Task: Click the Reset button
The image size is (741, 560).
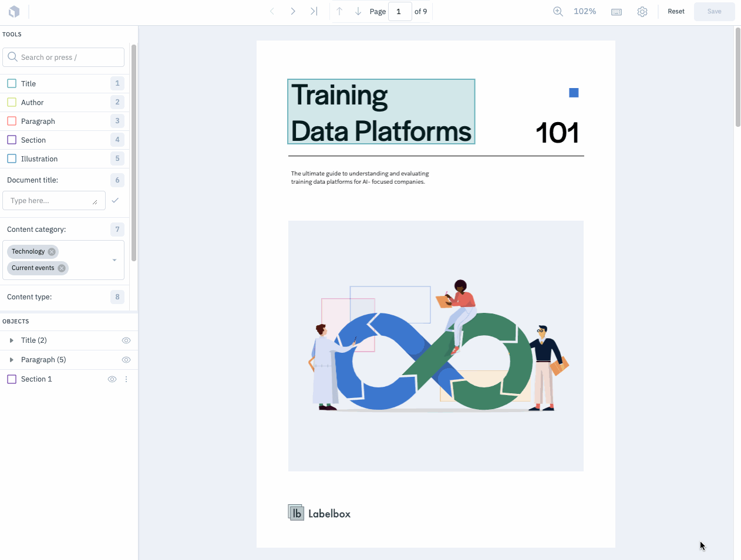Action: [676, 11]
